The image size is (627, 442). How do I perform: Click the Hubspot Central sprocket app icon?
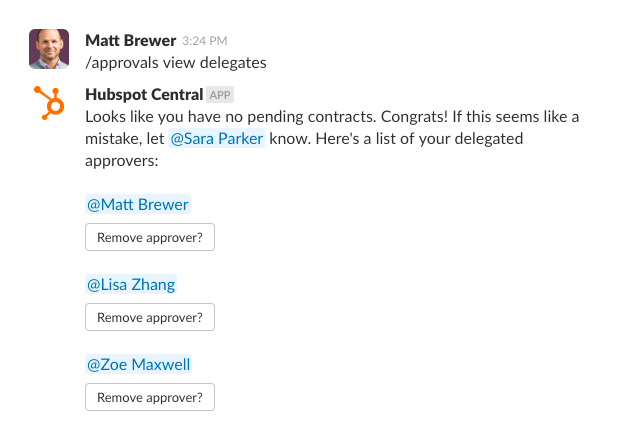click(49, 104)
